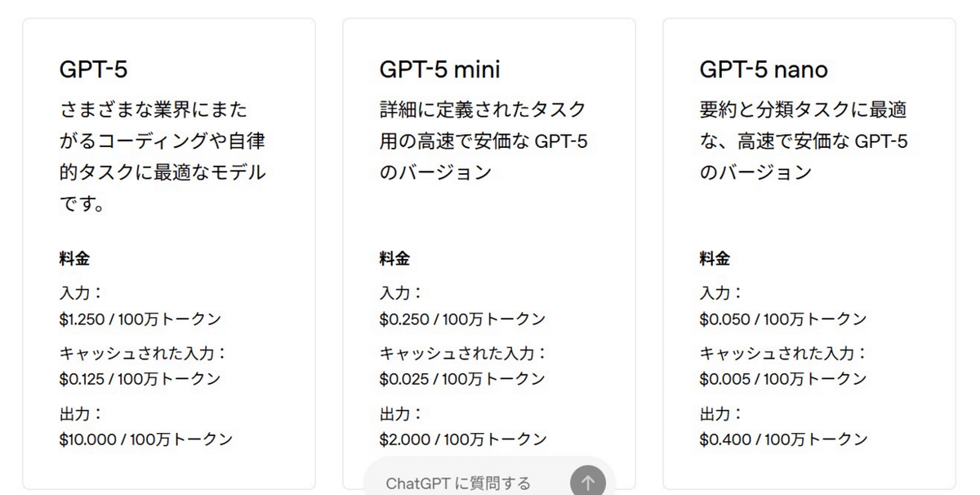Click the GPT-5 mini title heading

click(x=439, y=69)
